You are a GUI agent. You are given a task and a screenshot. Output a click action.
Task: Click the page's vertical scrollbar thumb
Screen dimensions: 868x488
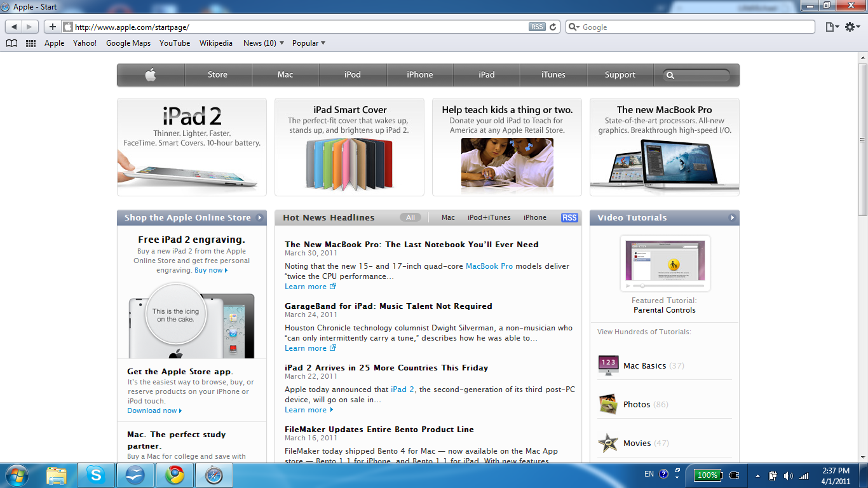tap(862, 140)
